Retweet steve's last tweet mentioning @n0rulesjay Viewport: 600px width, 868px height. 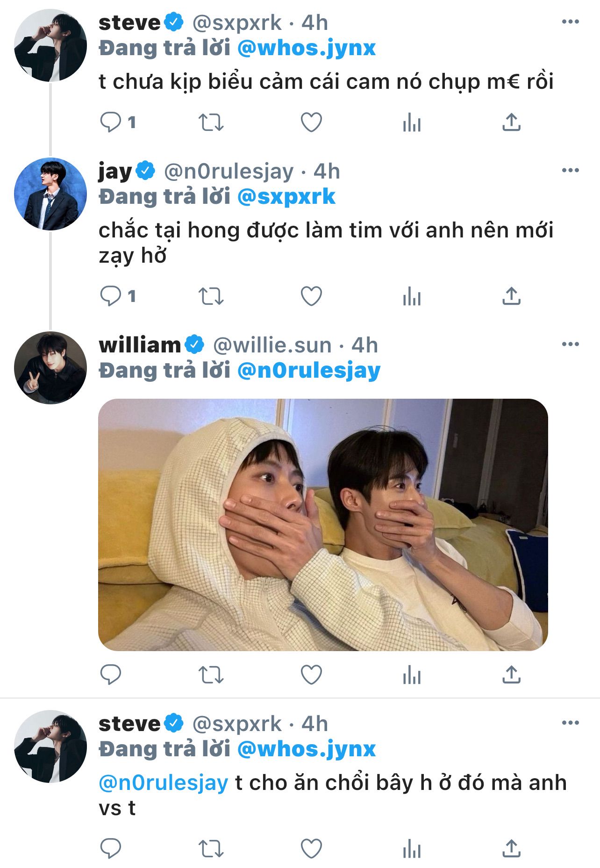point(211,848)
